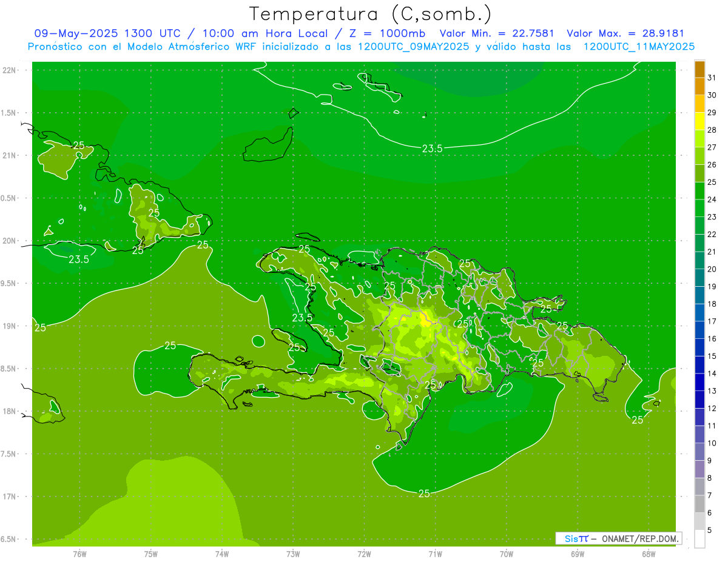Click the '21N' latitude axis label
728x562 pixels.
[8, 156]
